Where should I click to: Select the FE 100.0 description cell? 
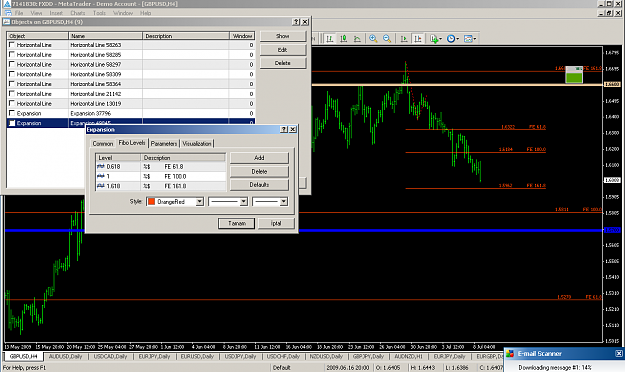184,176
